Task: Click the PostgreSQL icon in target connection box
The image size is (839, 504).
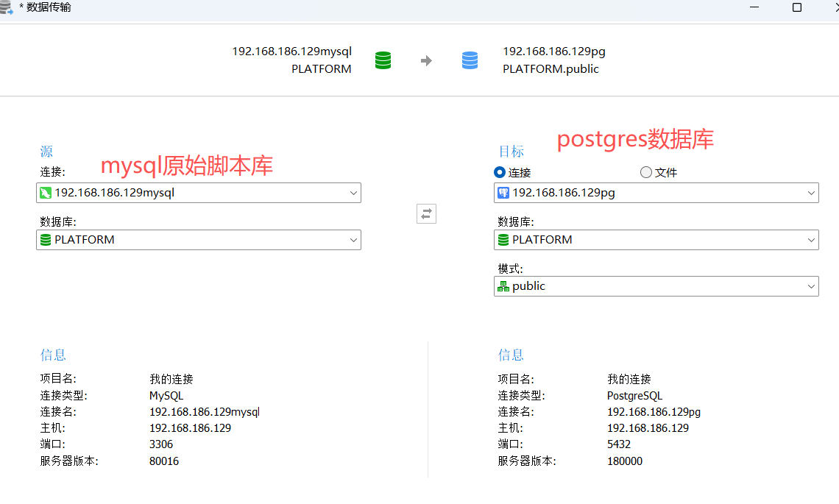Action: [503, 193]
